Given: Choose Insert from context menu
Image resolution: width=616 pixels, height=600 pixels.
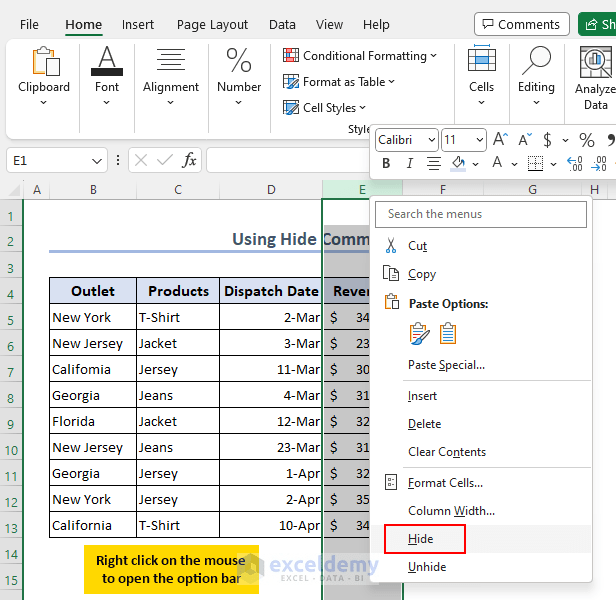Looking at the screenshot, I should [x=481, y=396].
